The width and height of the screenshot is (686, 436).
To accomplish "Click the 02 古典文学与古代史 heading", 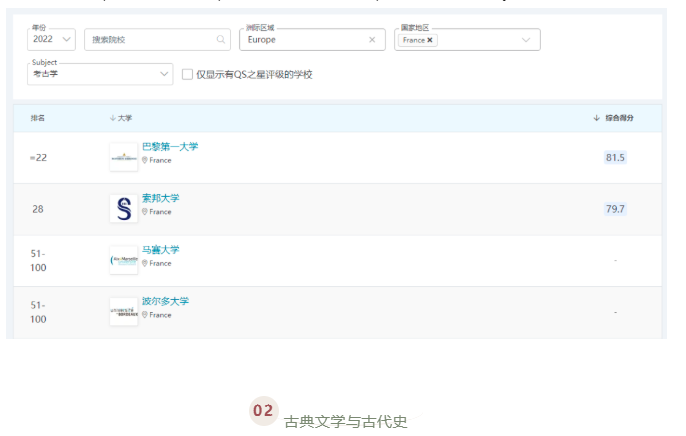I will (x=329, y=413).
